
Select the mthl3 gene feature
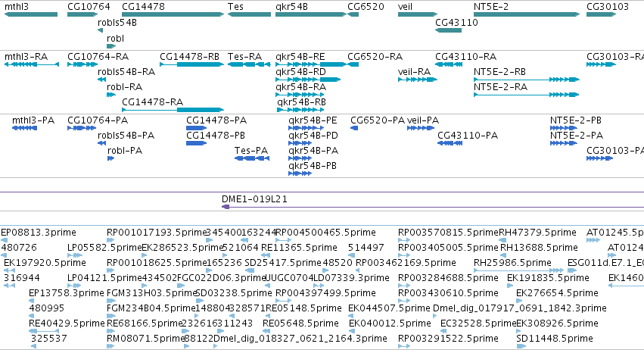click(31, 14)
